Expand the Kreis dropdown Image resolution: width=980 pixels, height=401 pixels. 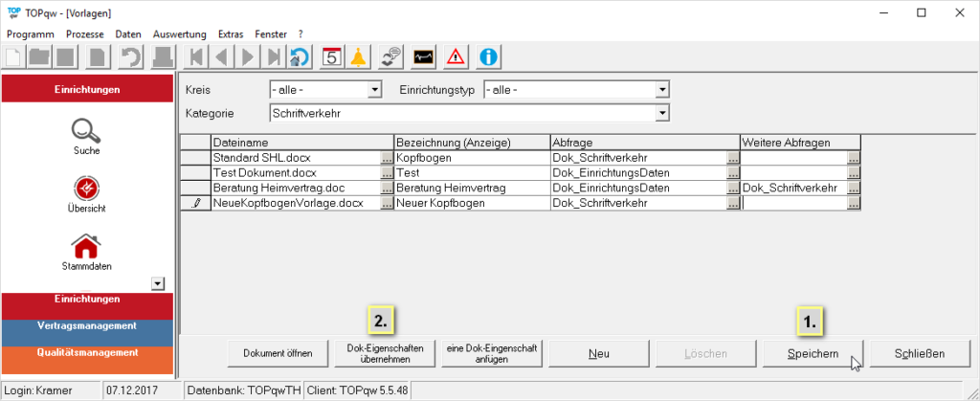[x=375, y=90]
